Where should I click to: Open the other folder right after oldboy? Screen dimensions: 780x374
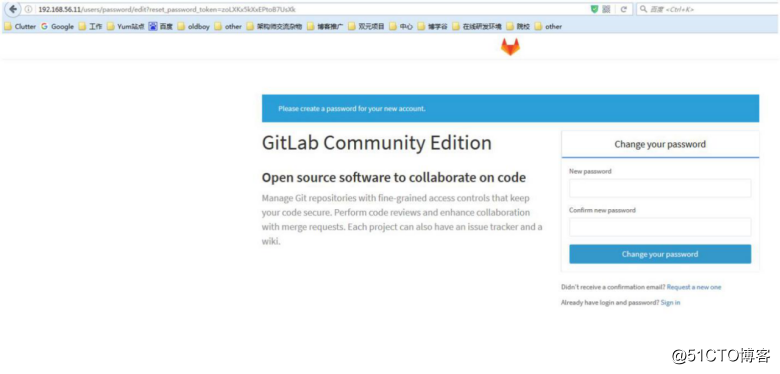pyautogui.click(x=228, y=27)
